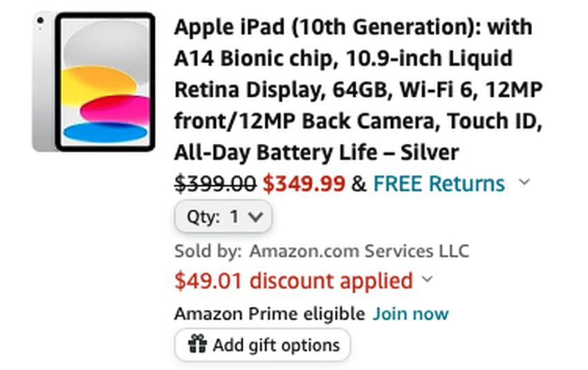The width and height of the screenshot is (588, 370).
Task: Click the silver iPad back edge in the image
Action: point(43,82)
